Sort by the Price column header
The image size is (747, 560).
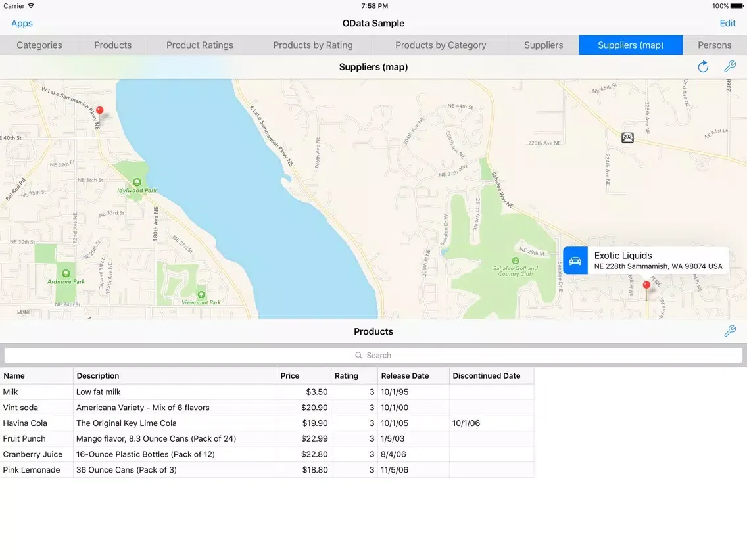[304, 376]
